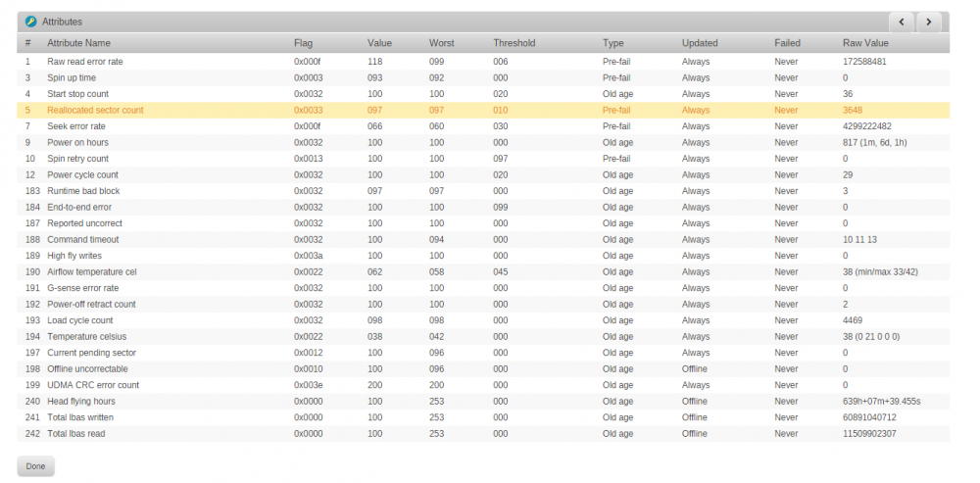Select the Load cycle count row
Image resolution: width=980 pixels, height=483 pixels.
[483, 320]
